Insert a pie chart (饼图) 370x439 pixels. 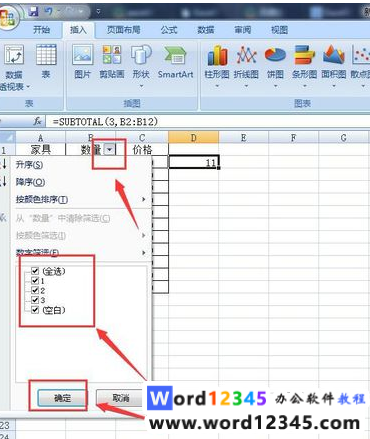(275, 66)
